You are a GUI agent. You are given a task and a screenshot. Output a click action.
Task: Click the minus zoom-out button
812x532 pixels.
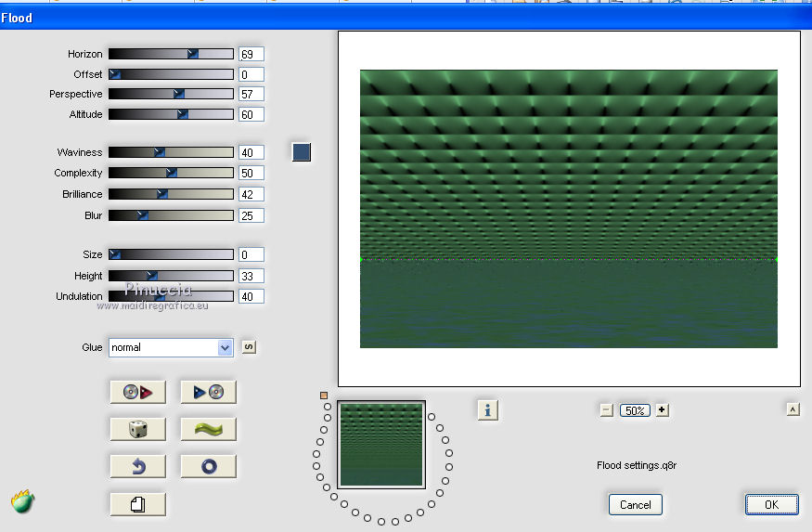click(x=606, y=410)
